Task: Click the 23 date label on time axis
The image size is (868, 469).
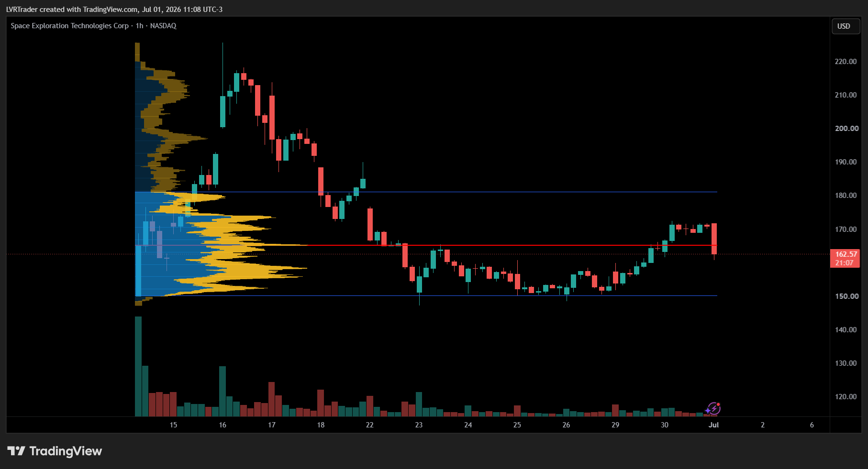Action: click(419, 425)
